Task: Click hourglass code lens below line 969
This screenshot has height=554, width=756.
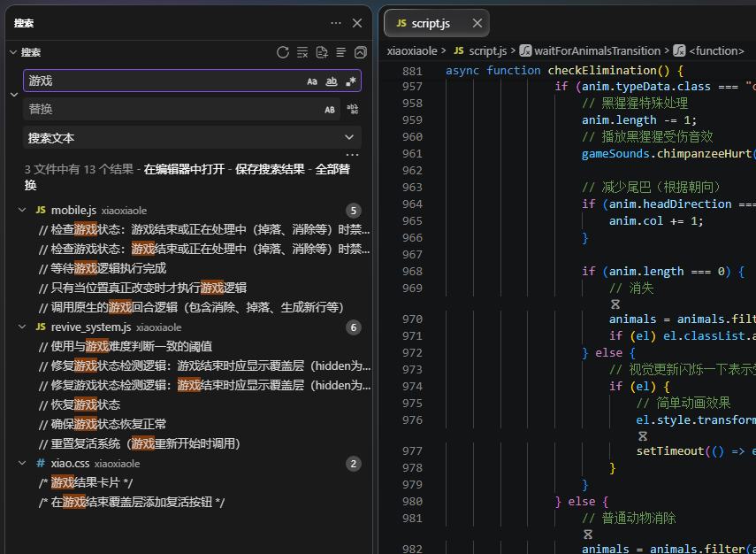Action: pos(615,304)
